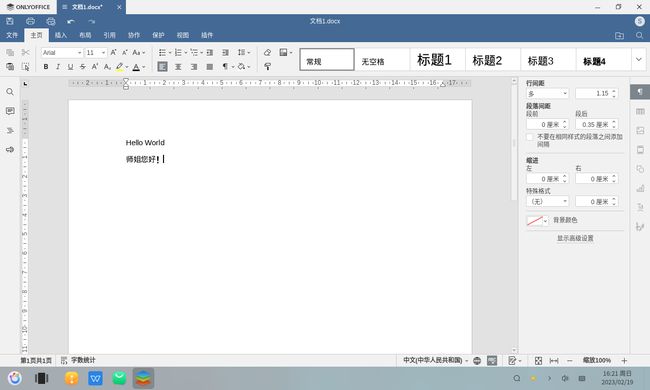The height and width of the screenshot is (390, 650).
Task: Click the bullet list icon
Action: (162, 53)
